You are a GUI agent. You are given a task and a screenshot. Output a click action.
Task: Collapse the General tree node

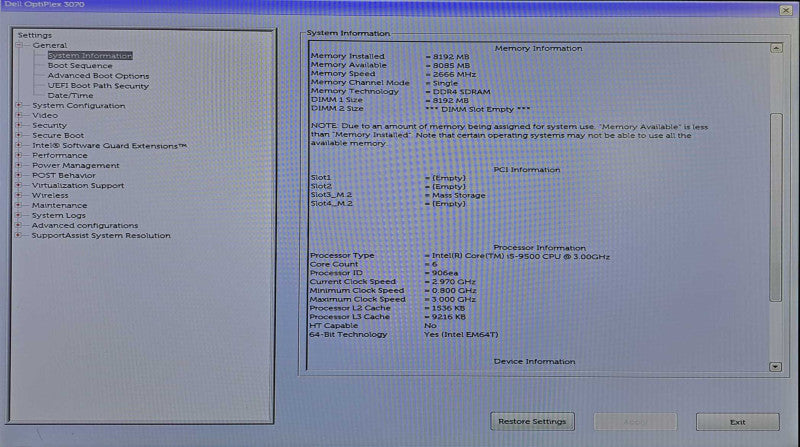tap(19, 45)
